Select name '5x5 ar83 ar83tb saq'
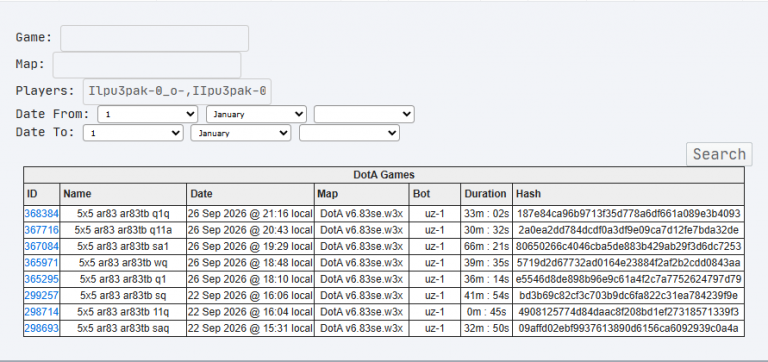768x362 pixels. 123,328
